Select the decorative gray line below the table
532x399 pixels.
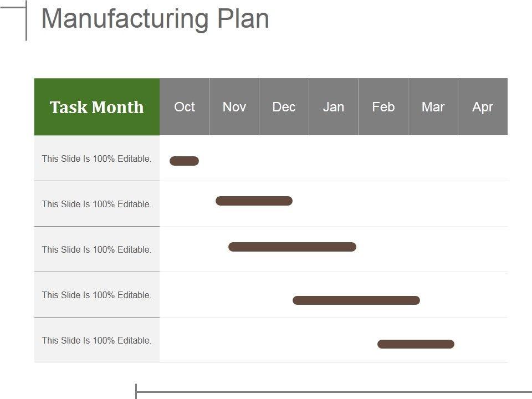tap(332, 392)
